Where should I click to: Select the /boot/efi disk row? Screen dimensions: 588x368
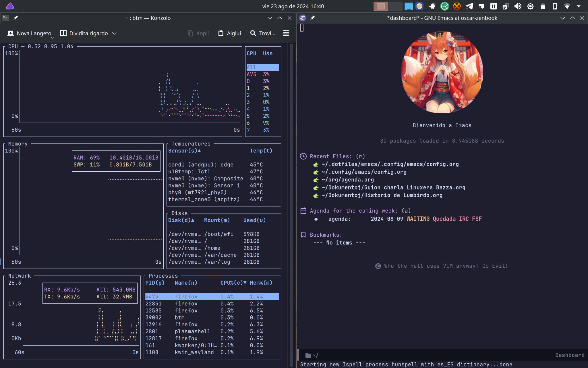coord(223,234)
